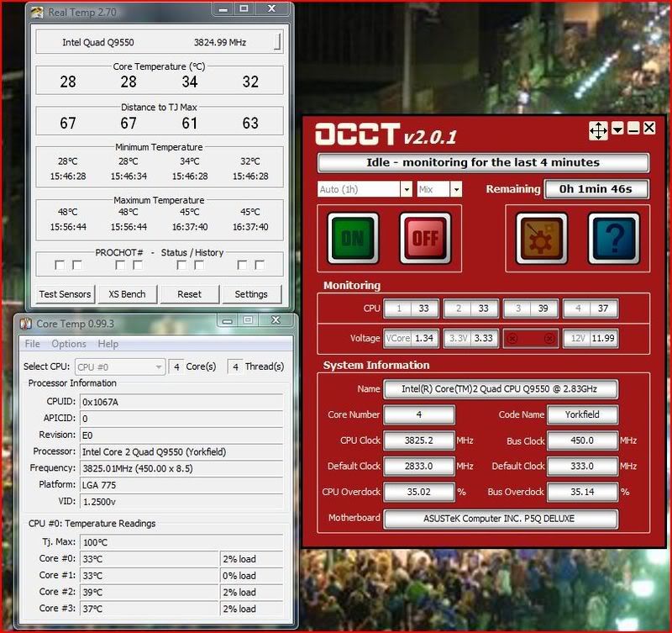Click the red OFF button in OCCT

point(425,239)
